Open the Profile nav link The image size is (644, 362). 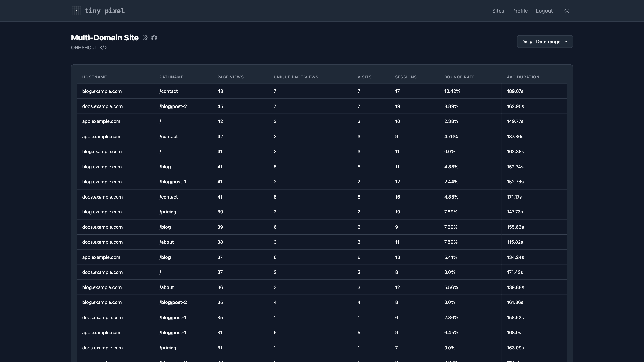point(520,11)
